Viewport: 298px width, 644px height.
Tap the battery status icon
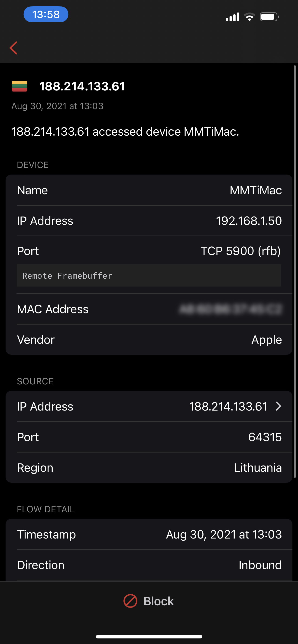pos(269,17)
